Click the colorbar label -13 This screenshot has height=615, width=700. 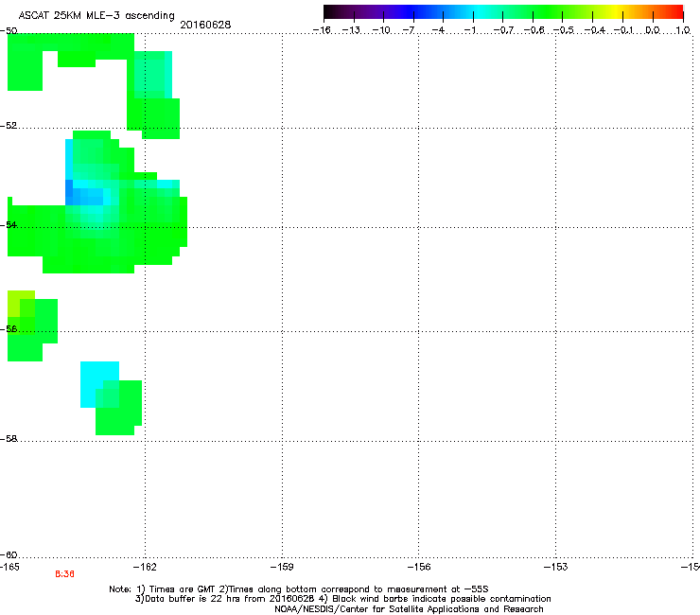pyautogui.click(x=351, y=30)
